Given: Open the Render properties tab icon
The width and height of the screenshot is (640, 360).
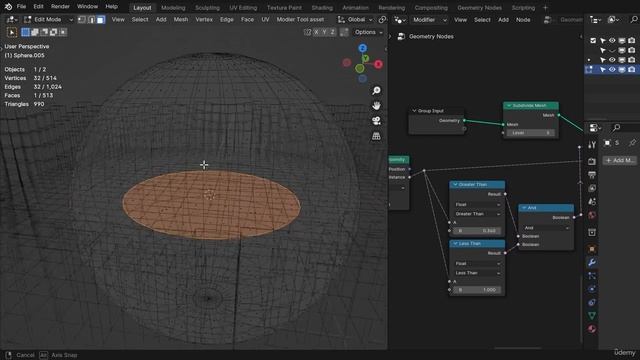Looking at the screenshot, I should (x=592, y=162).
